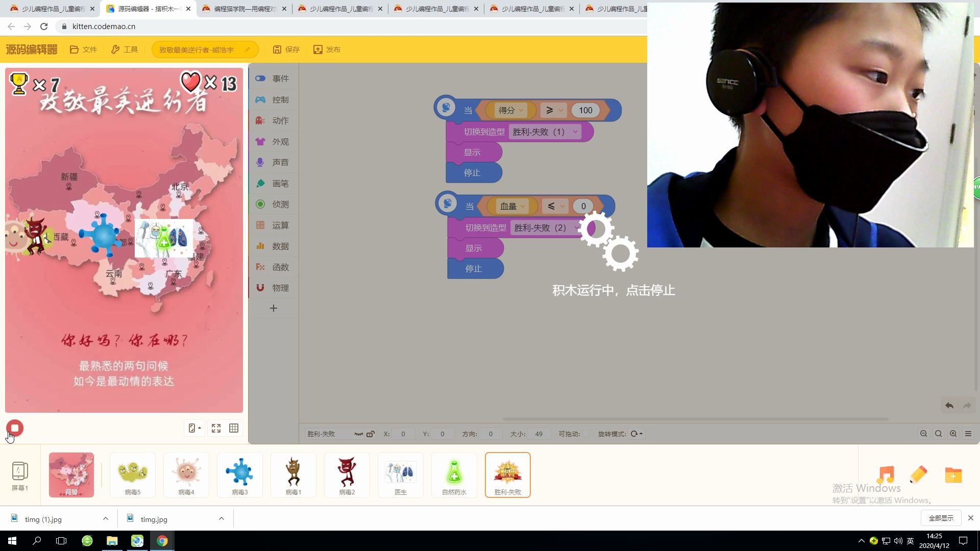This screenshot has height=551, width=980.
Task: Click the 发布 publish button
Action: (x=327, y=49)
